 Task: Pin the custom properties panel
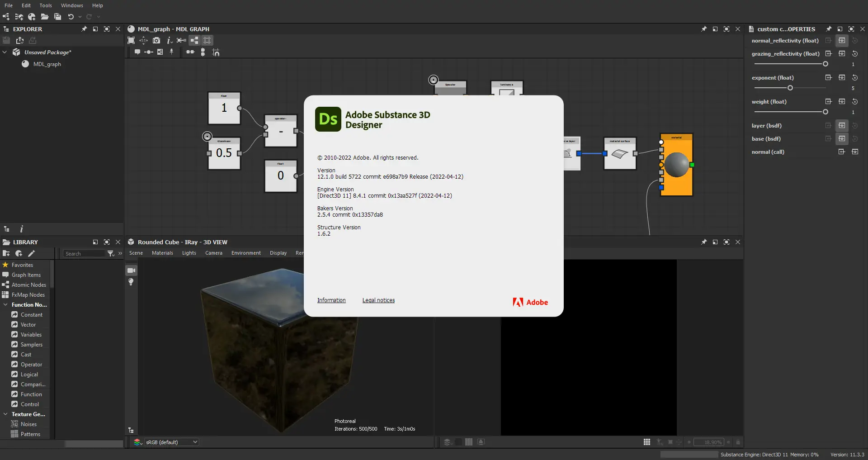click(x=829, y=29)
